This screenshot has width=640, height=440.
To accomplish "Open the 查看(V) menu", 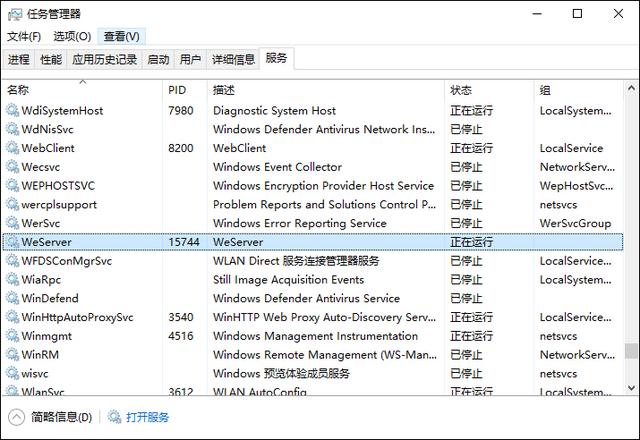I will click(x=123, y=36).
